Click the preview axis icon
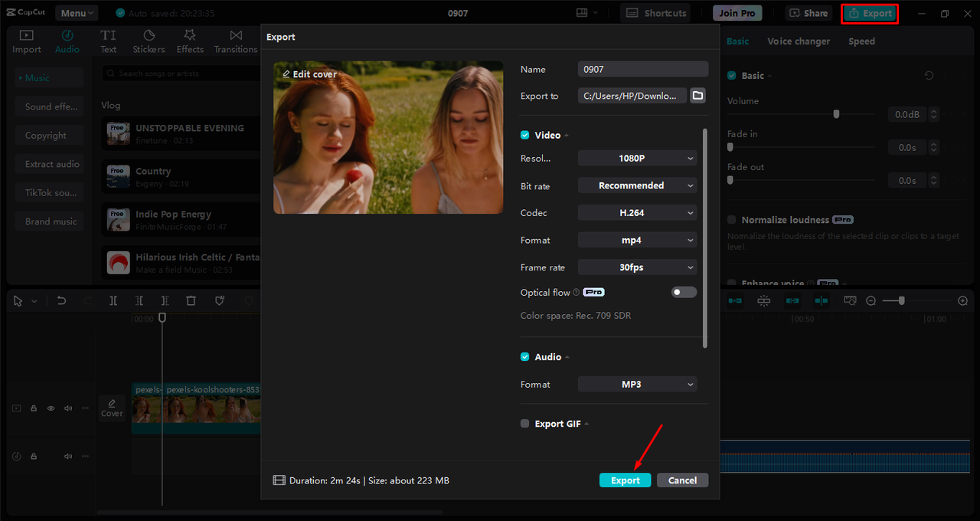The height and width of the screenshot is (521, 980). pos(821,301)
